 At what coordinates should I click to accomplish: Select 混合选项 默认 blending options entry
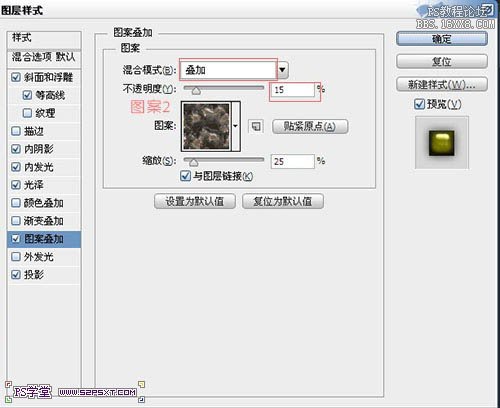pos(44,57)
